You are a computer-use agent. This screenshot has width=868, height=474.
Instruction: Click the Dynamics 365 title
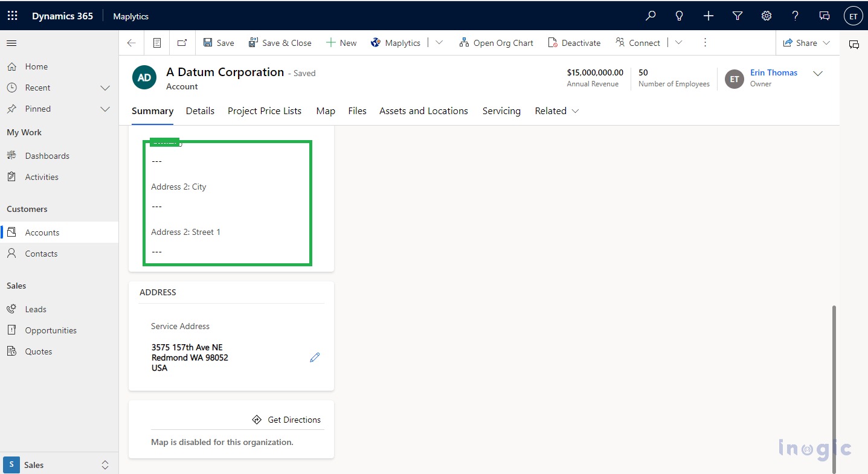click(62, 16)
